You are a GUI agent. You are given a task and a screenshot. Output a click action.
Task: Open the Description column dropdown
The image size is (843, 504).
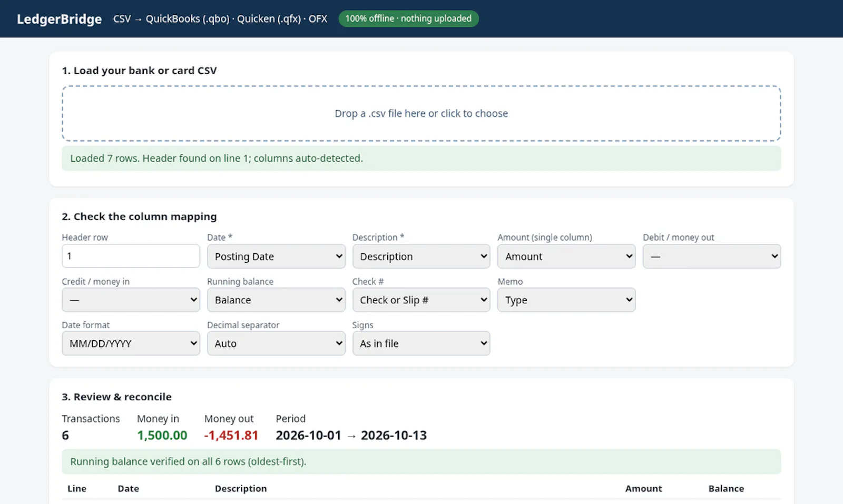click(x=421, y=256)
